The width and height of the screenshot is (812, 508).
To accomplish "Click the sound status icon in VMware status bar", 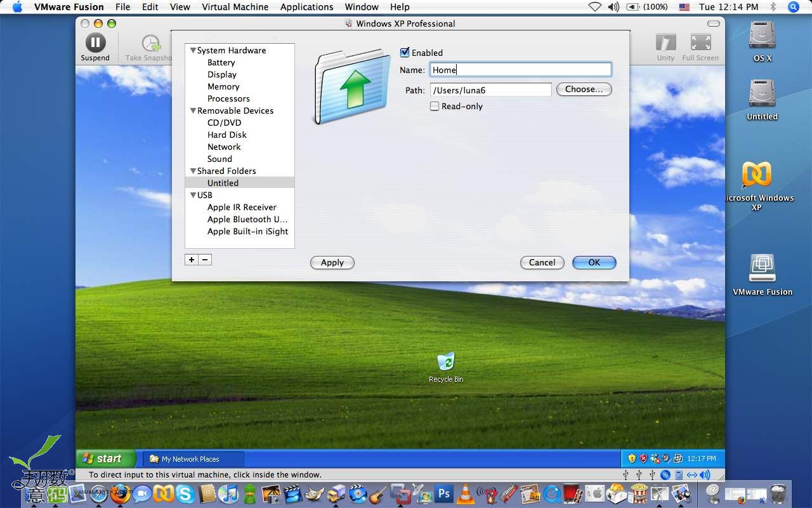I will click(x=705, y=475).
